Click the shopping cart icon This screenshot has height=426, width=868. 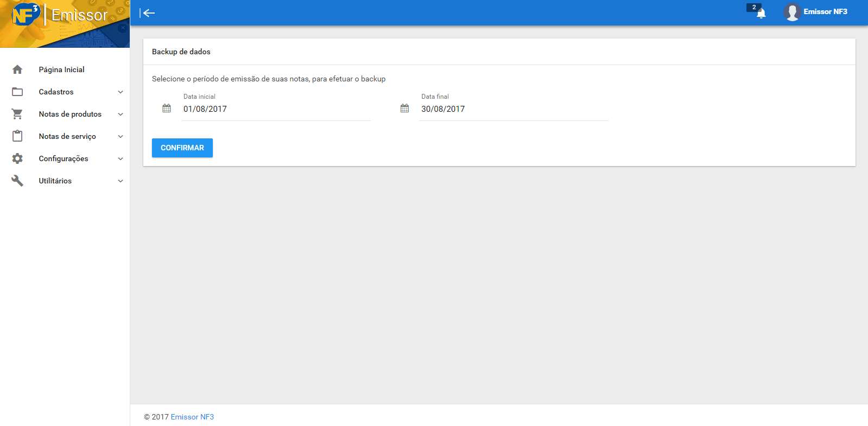point(17,114)
